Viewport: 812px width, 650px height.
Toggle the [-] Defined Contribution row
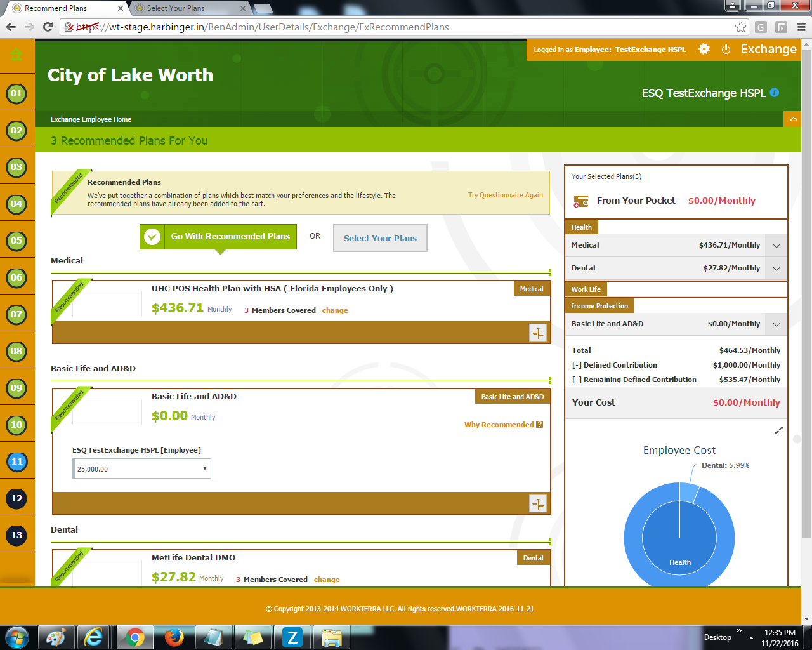[614, 365]
